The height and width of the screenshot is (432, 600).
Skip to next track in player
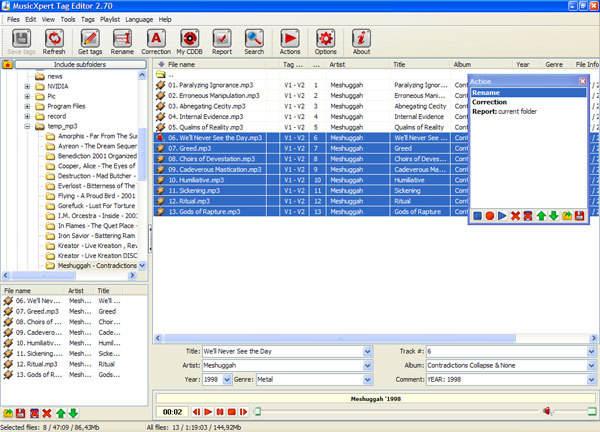(x=243, y=412)
